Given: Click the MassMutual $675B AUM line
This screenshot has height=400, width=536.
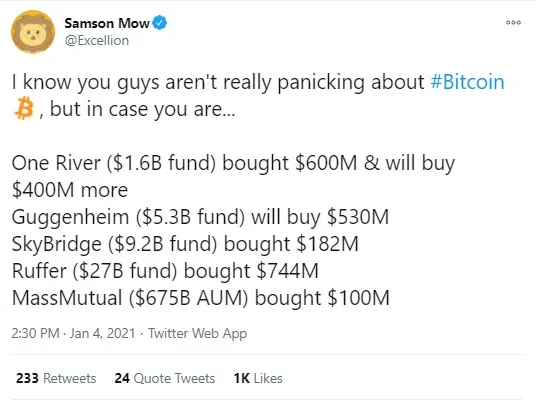Looking at the screenshot, I should click(201, 298).
